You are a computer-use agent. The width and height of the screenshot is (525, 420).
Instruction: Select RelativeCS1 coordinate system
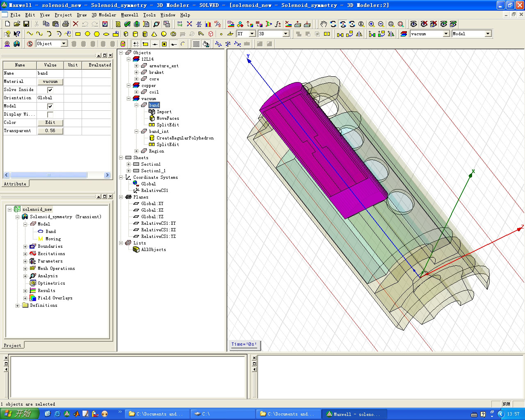tap(155, 190)
